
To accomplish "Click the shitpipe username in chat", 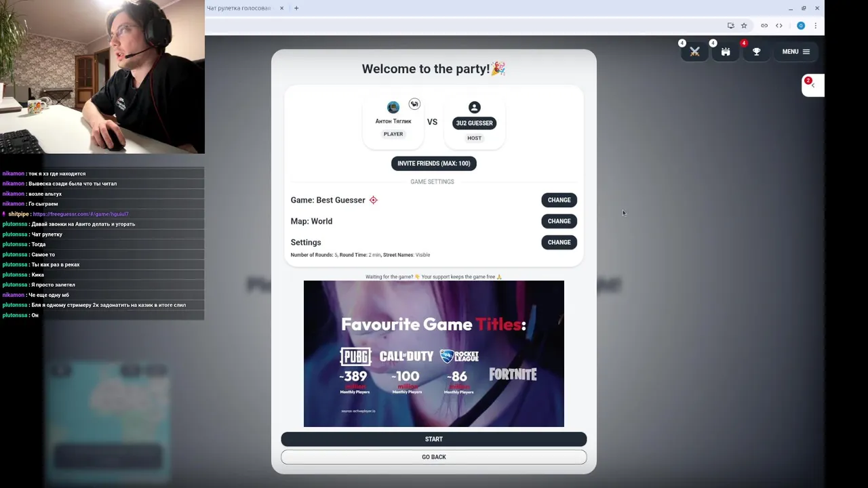I will 18,214.
